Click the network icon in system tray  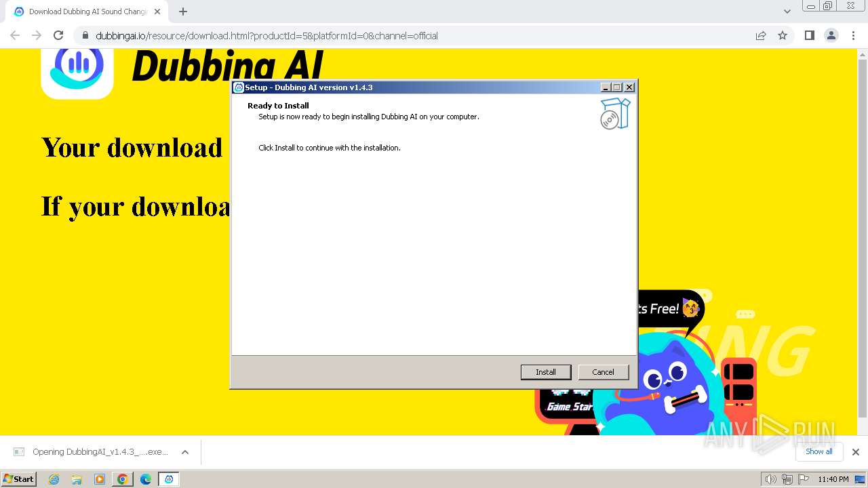(787, 479)
